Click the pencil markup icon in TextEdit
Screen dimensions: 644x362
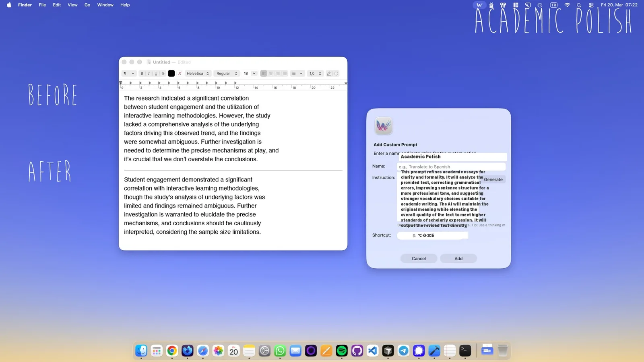(x=329, y=74)
